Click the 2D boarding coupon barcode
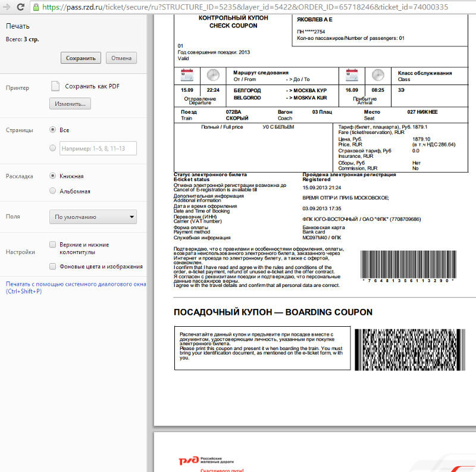This screenshot has width=476, height=472. [x=410, y=349]
